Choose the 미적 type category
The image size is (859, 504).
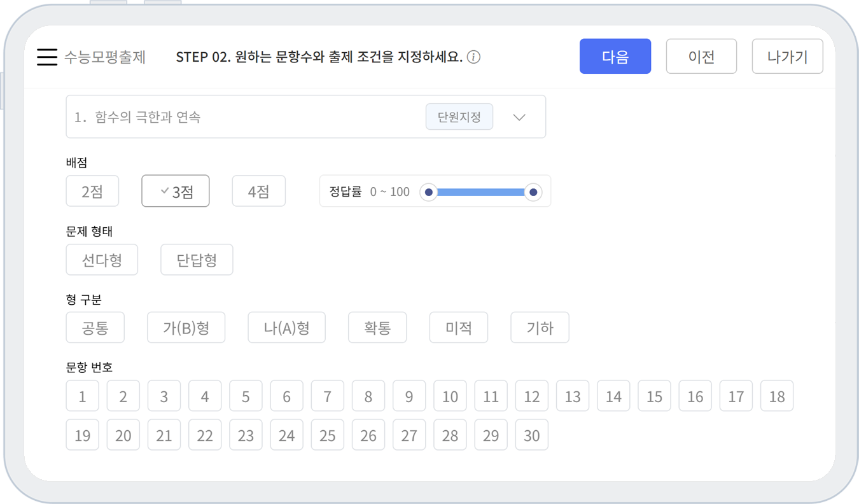click(458, 328)
